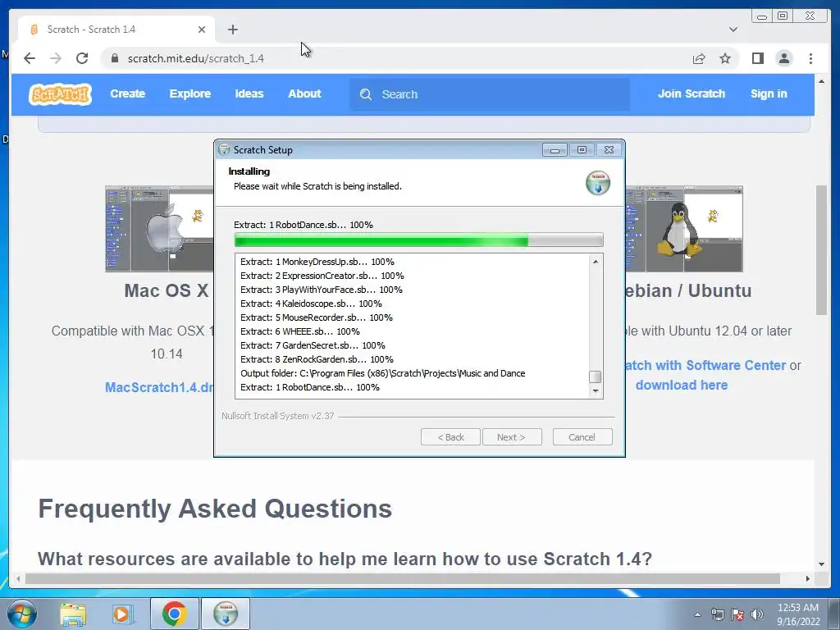Click the network tray icon
This screenshot has height=630, width=840.
(x=717, y=614)
